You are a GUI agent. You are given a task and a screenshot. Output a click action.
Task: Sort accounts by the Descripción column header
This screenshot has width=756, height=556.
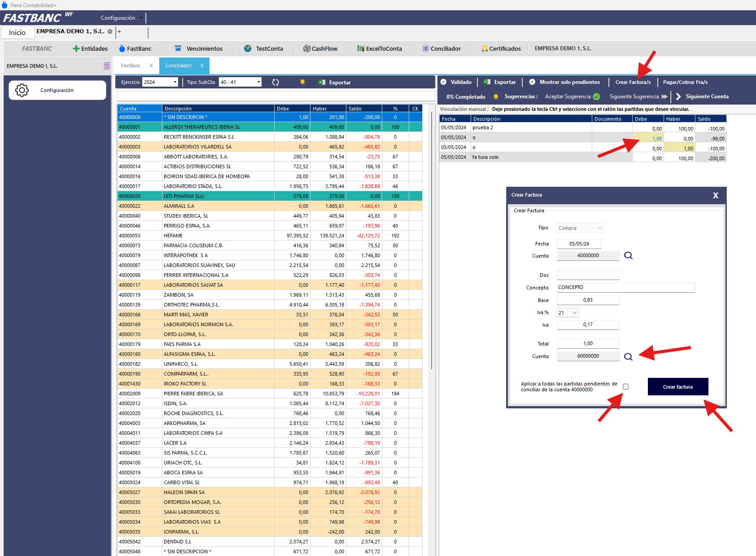[218, 109]
